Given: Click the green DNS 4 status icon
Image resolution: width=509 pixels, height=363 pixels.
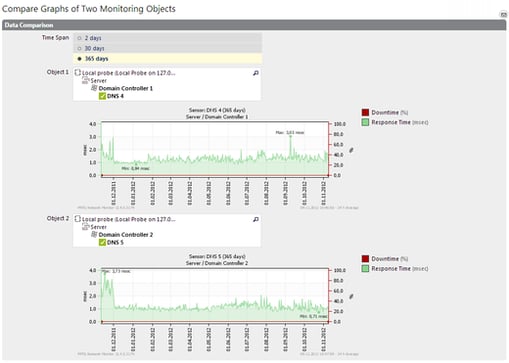Looking at the screenshot, I should pos(102,96).
